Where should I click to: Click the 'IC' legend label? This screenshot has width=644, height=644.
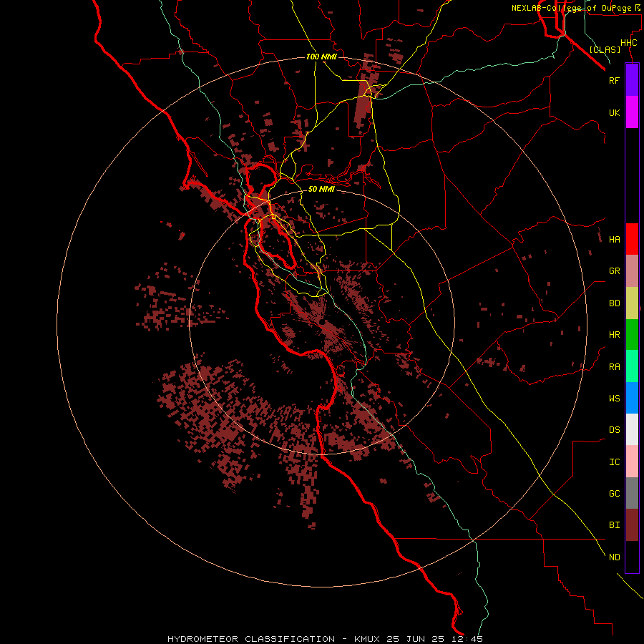point(614,462)
